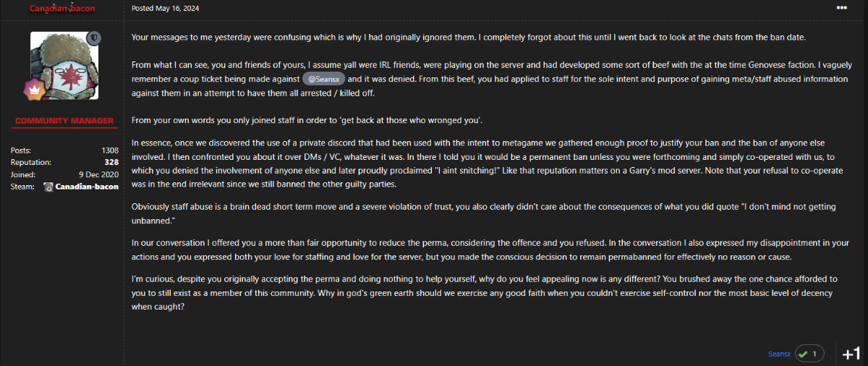Click the Reputation label in sidebar
This screenshot has height=366, width=868.
[x=31, y=162]
